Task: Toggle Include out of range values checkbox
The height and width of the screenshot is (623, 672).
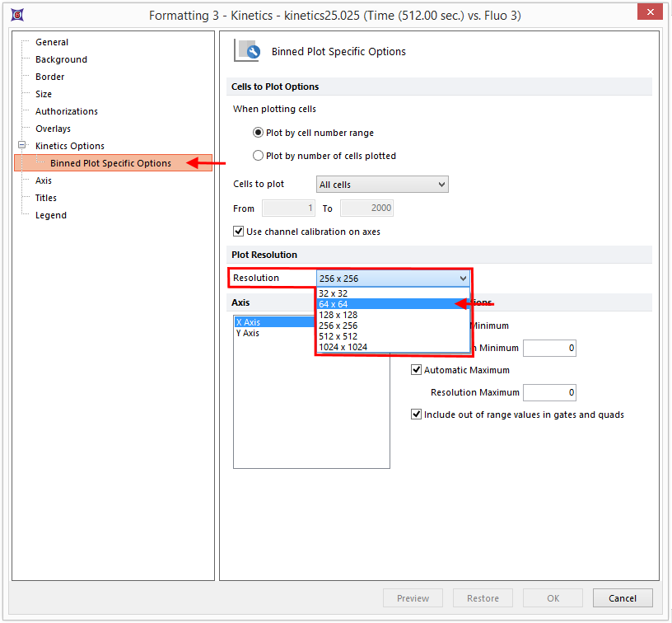Action: tap(417, 415)
